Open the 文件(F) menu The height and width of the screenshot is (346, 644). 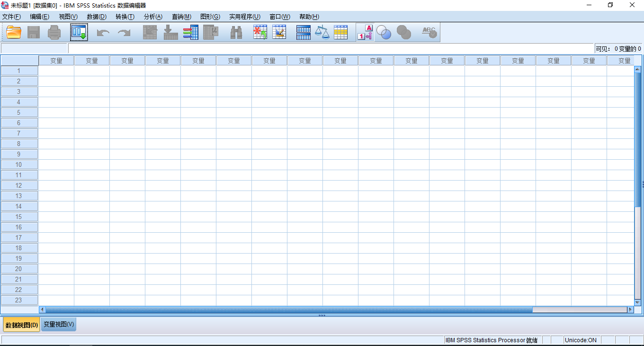[11, 17]
